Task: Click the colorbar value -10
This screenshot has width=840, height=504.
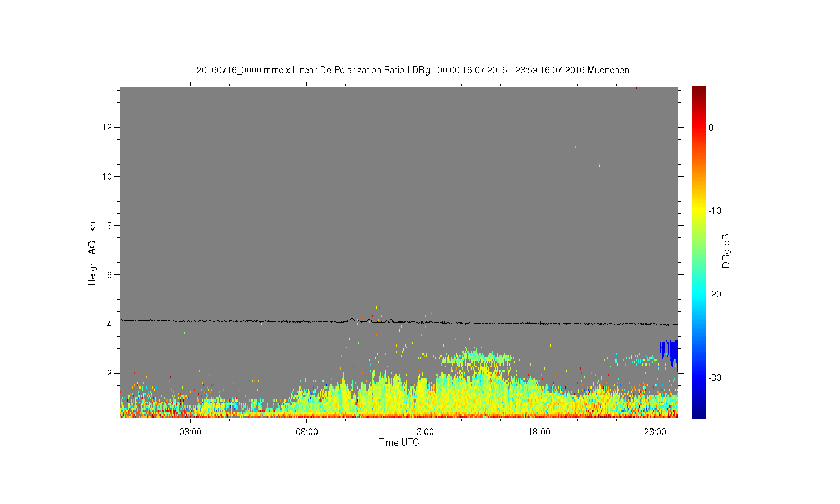Action: [715, 211]
